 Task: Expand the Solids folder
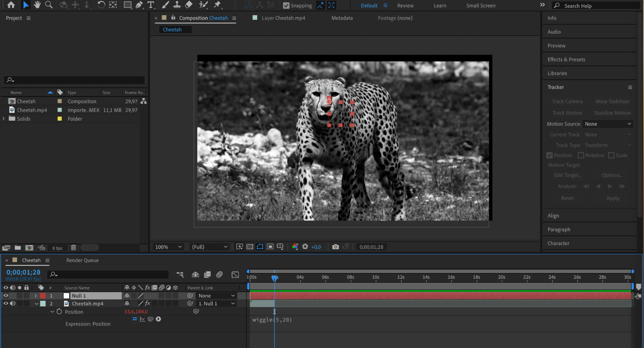click(x=4, y=119)
